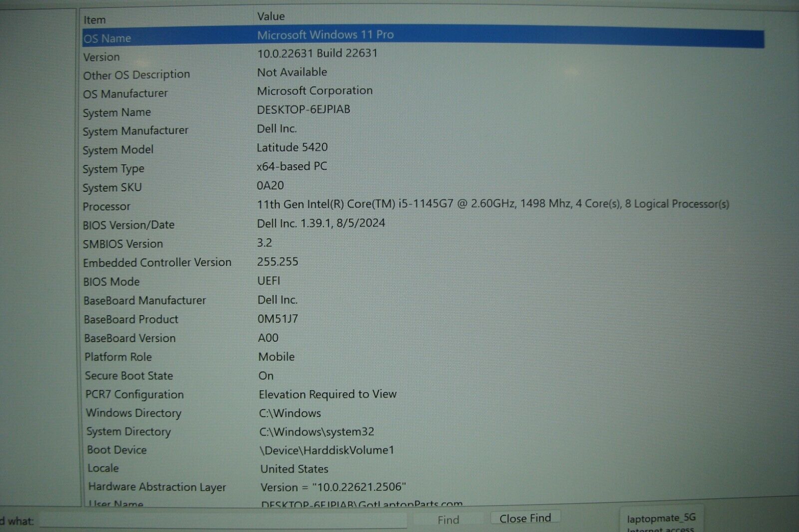Click the Microsoft Corporation value
Image resolution: width=799 pixels, height=532 pixels.
point(315,91)
